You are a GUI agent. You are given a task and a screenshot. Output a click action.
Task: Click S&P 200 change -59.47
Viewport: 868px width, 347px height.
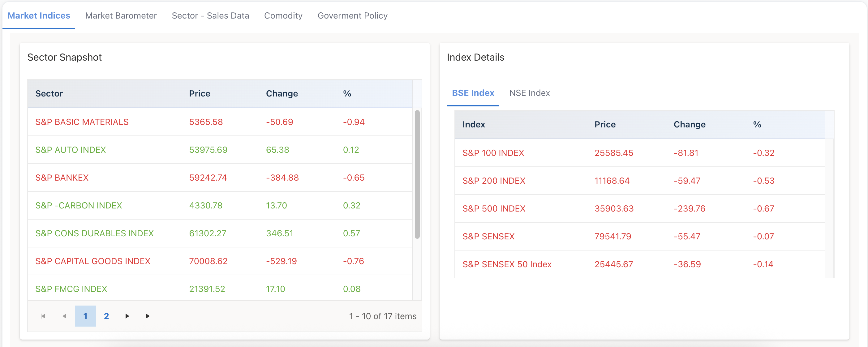click(687, 181)
